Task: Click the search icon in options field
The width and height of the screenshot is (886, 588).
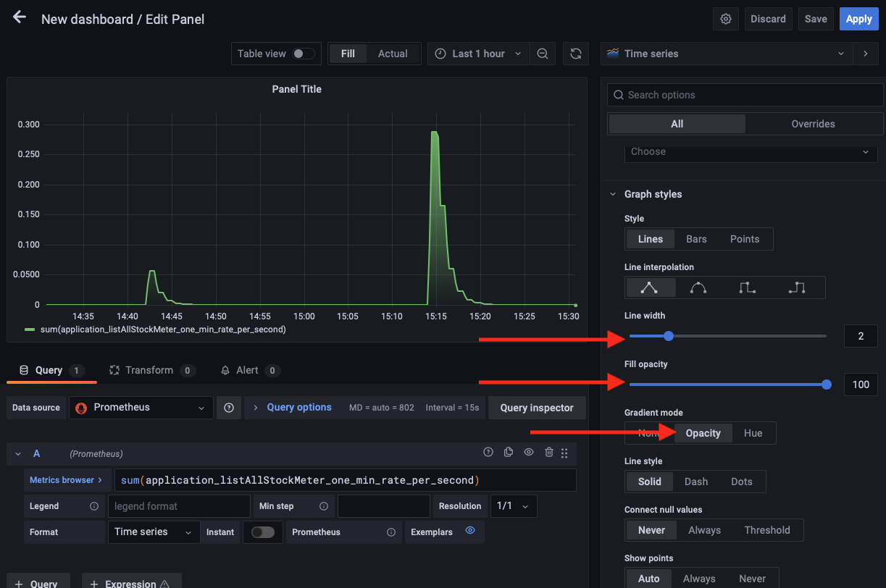Action: click(x=618, y=95)
